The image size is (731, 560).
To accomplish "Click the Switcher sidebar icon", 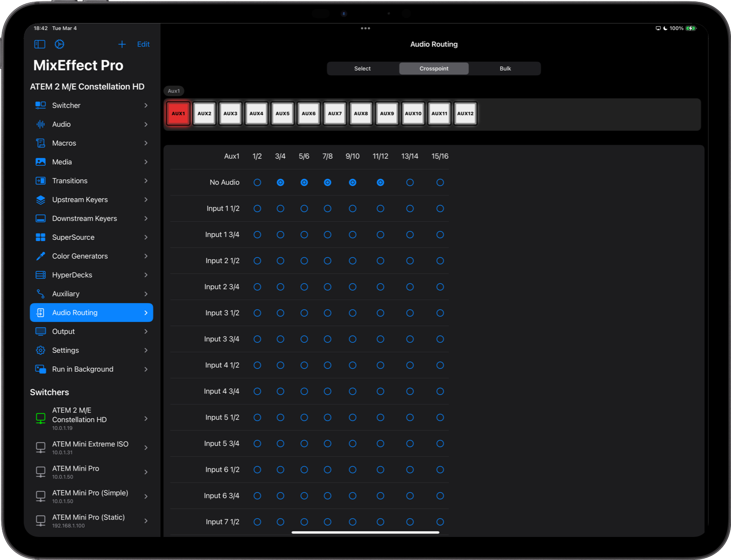I will [x=41, y=105].
